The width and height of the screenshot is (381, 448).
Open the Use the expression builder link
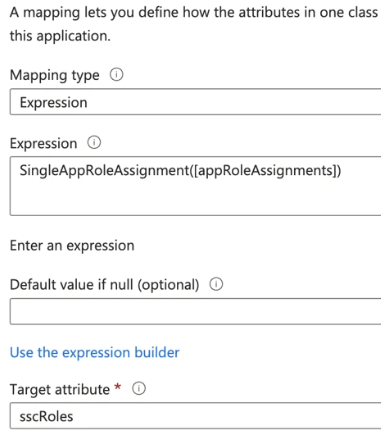tap(95, 353)
